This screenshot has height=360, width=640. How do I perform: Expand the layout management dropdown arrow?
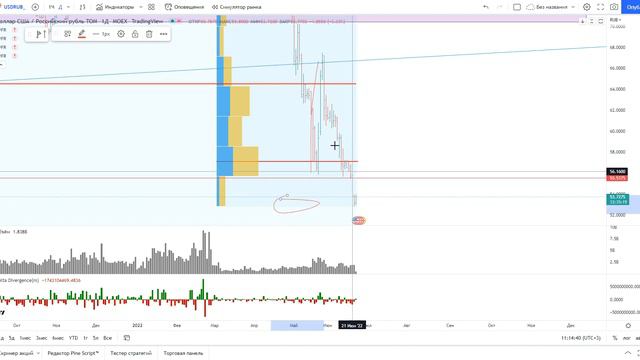click(x=573, y=7)
